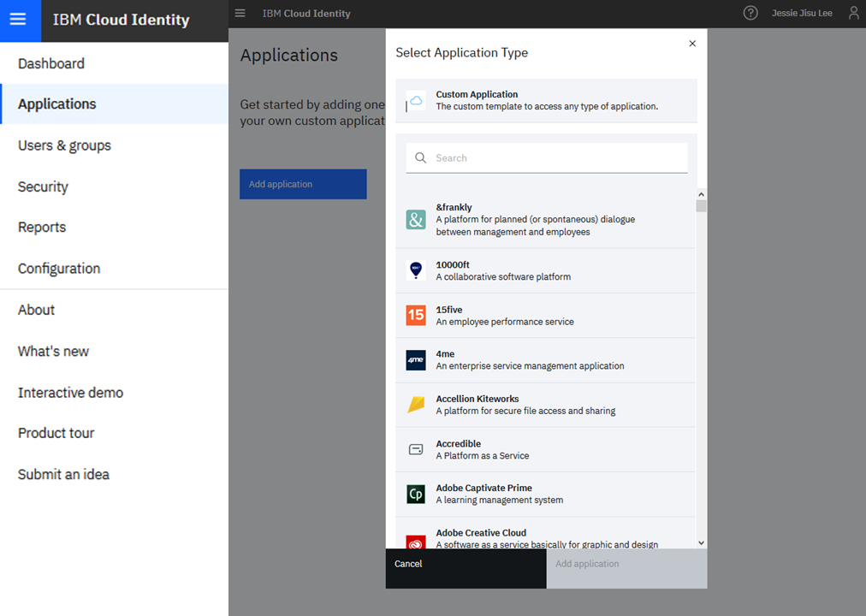Open Dashboard in the sidebar
The image size is (866, 616).
click(115, 63)
